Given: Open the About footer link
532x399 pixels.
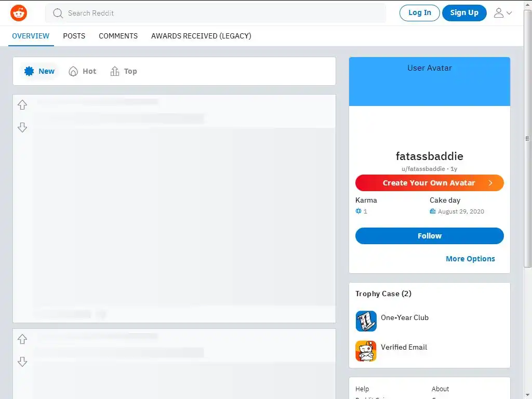Looking at the screenshot, I should [440, 389].
